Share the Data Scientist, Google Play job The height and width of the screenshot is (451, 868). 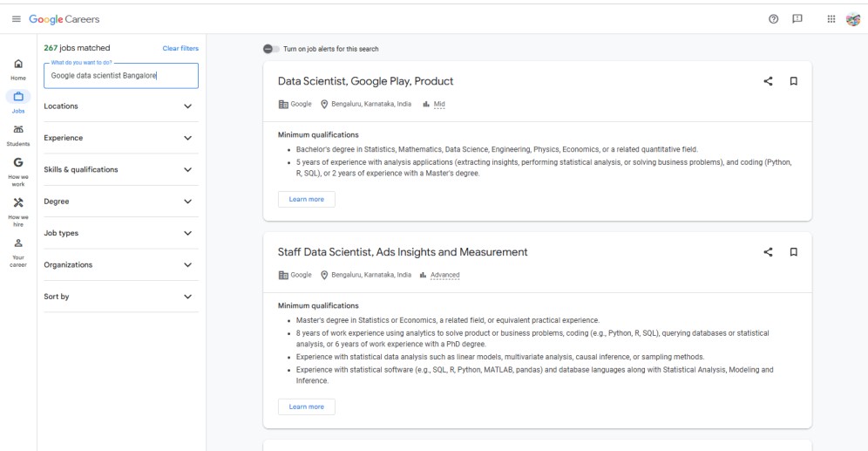(x=768, y=81)
